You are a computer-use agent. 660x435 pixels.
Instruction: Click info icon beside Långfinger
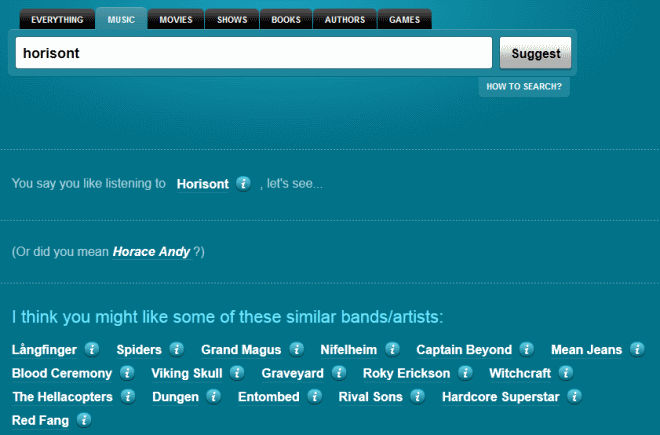[x=92, y=349]
